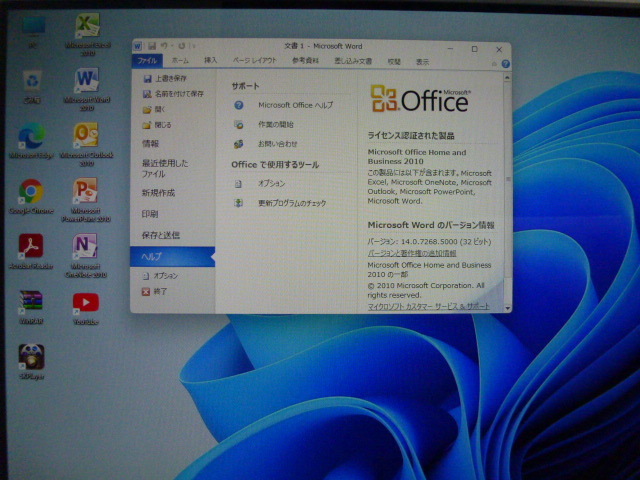Switch to the 参考資料 tab

305,61
